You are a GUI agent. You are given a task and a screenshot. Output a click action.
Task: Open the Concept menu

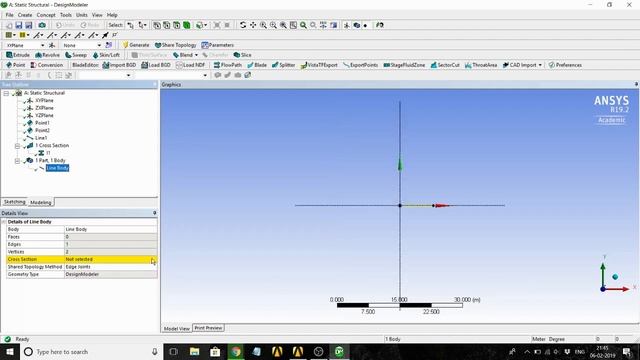pyautogui.click(x=46, y=15)
